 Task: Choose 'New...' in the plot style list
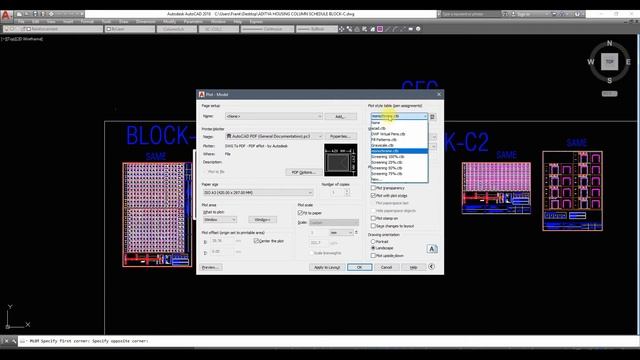click(x=399, y=180)
